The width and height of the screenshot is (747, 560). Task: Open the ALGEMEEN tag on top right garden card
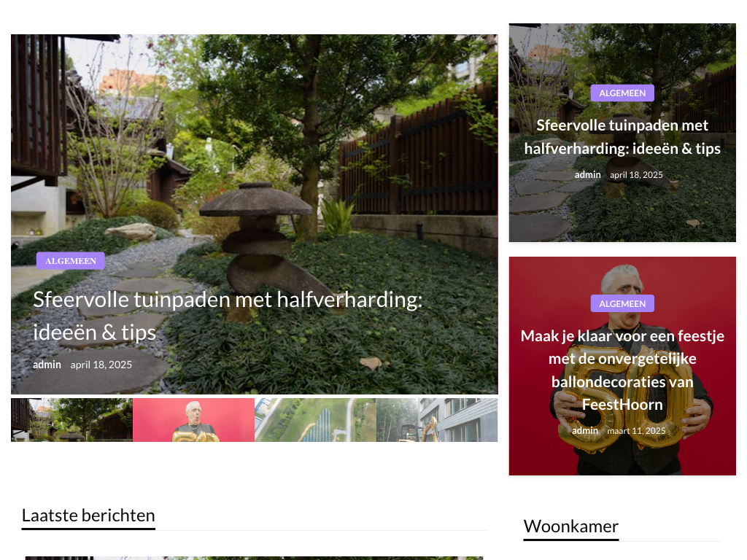(x=622, y=93)
